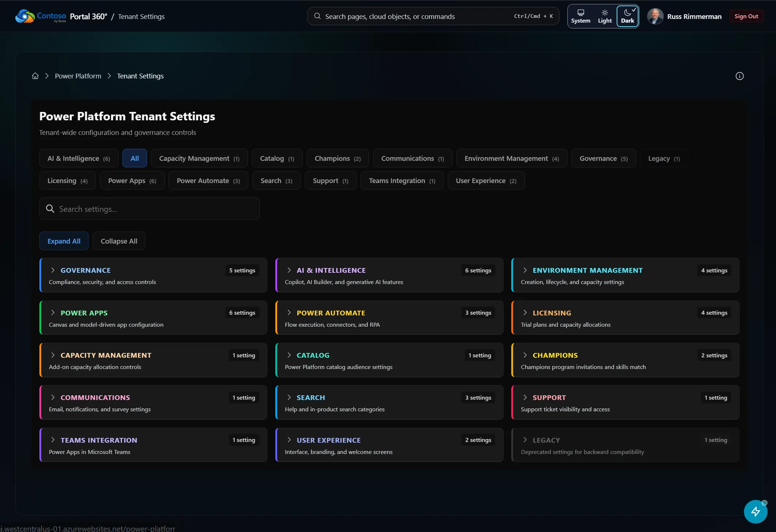Expand the Capacity Management chevron
This screenshot has height=532, width=776.
click(53, 355)
